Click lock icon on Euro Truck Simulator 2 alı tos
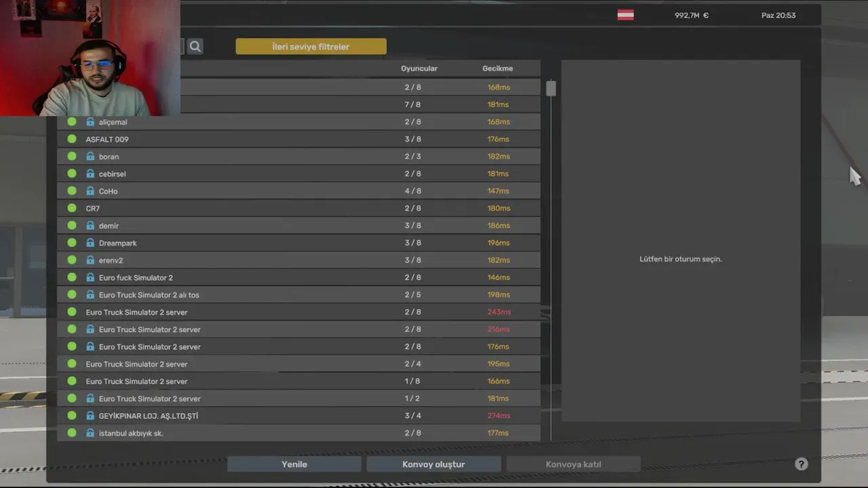 click(x=90, y=295)
